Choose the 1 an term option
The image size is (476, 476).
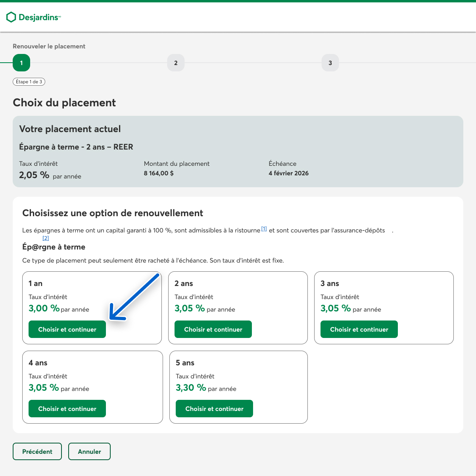pos(67,329)
